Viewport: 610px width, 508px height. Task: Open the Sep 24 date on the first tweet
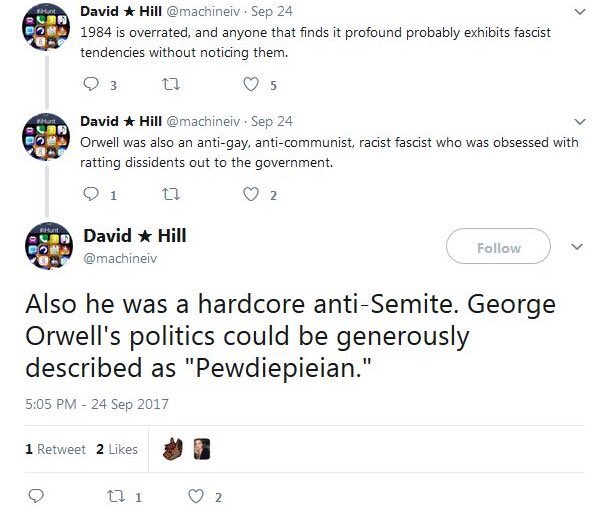(272, 12)
